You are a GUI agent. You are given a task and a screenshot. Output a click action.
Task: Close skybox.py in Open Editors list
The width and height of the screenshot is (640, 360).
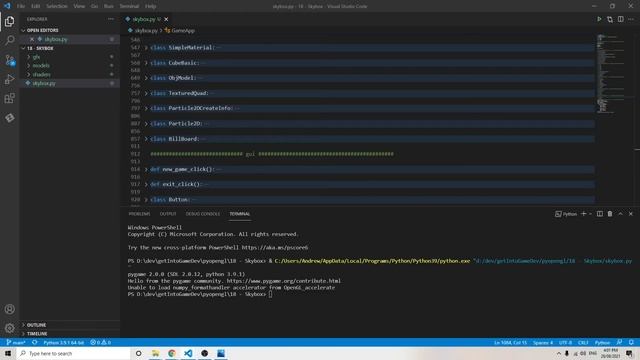[x=32, y=39]
